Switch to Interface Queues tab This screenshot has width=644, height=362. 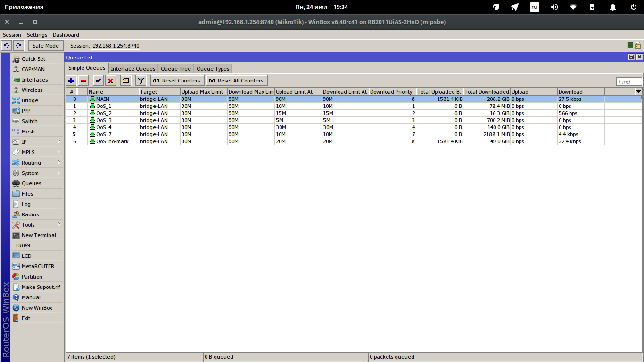coord(133,69)
